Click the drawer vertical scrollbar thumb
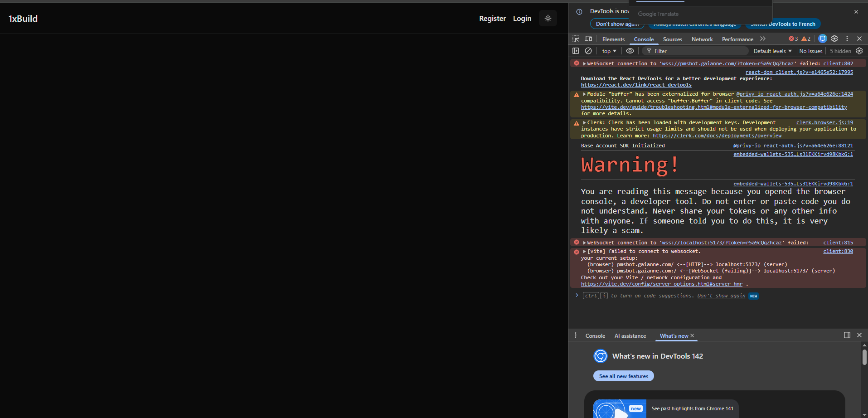 click(864, 357)
